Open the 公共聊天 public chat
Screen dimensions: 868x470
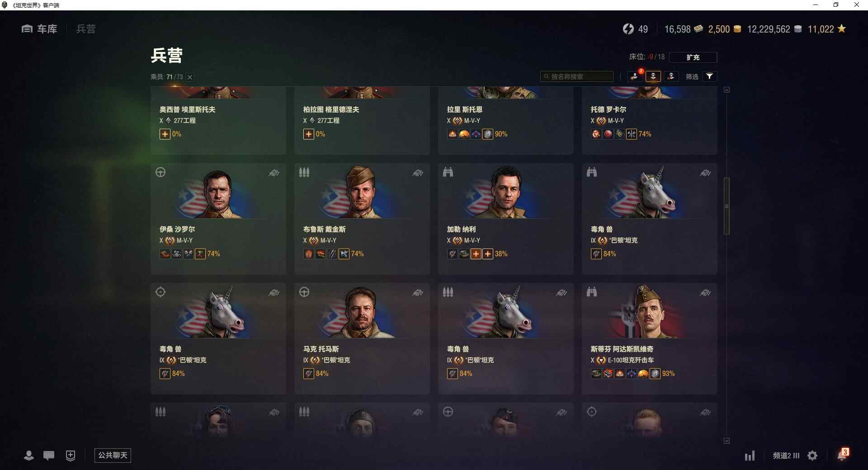113,455
